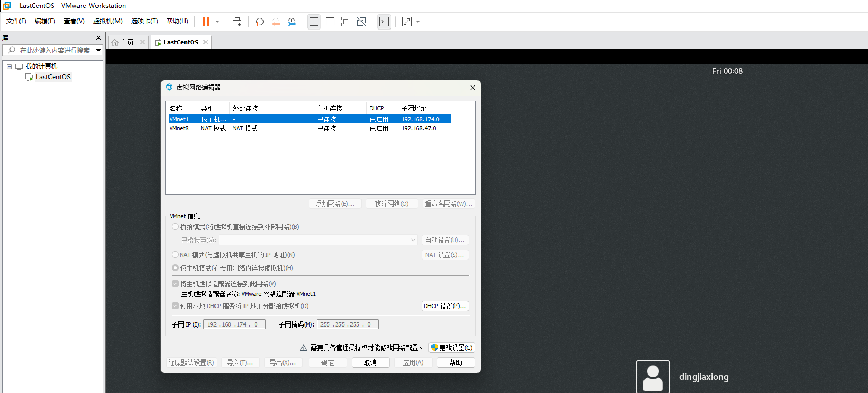Sort by the 类型 column header
This screenshot has width=868, height=393.
[213, 108]
